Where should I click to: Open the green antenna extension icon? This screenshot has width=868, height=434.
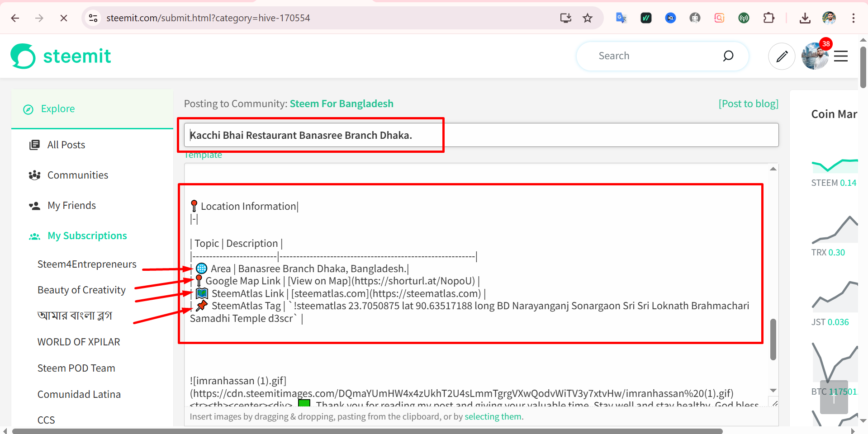[x=744, y=18]
